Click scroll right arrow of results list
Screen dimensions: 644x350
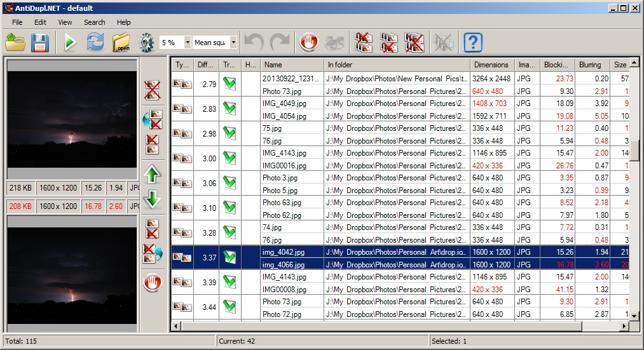tap(624, 326)
